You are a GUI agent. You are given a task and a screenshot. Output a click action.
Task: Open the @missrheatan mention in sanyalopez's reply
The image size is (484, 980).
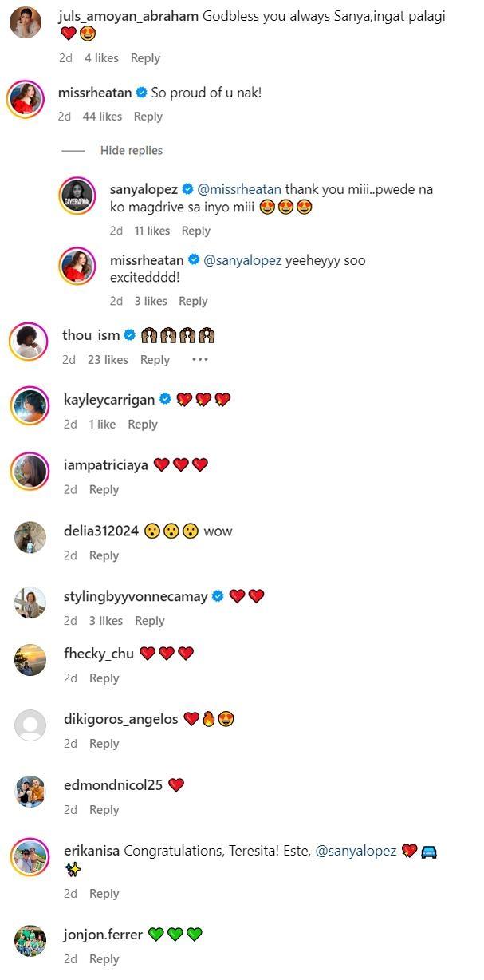239,190
